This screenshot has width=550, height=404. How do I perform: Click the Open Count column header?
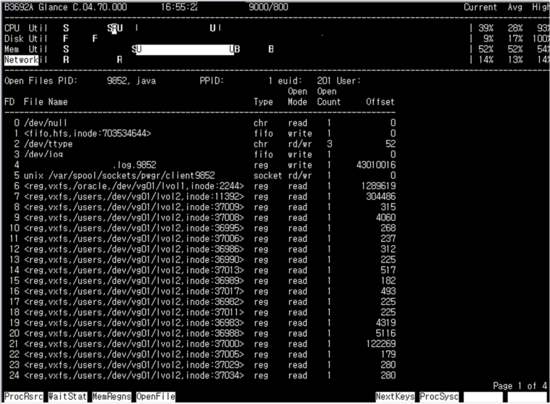329,97
